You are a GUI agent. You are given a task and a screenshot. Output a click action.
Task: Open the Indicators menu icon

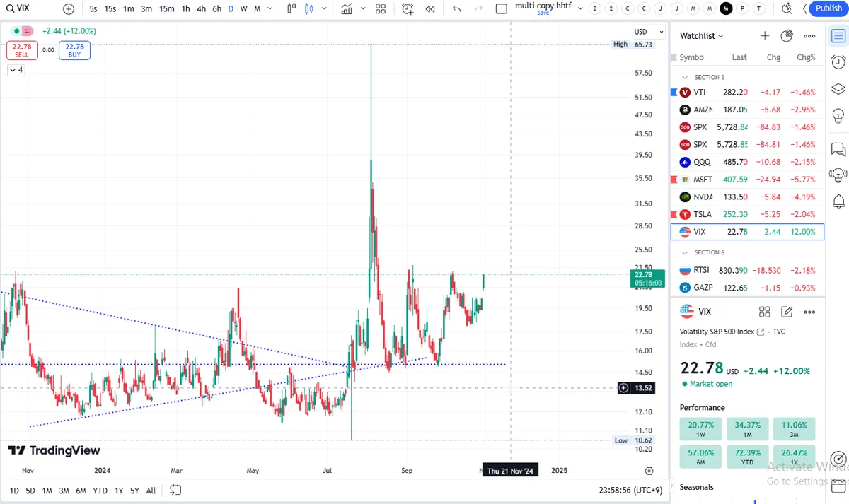(x=346, y=8)
